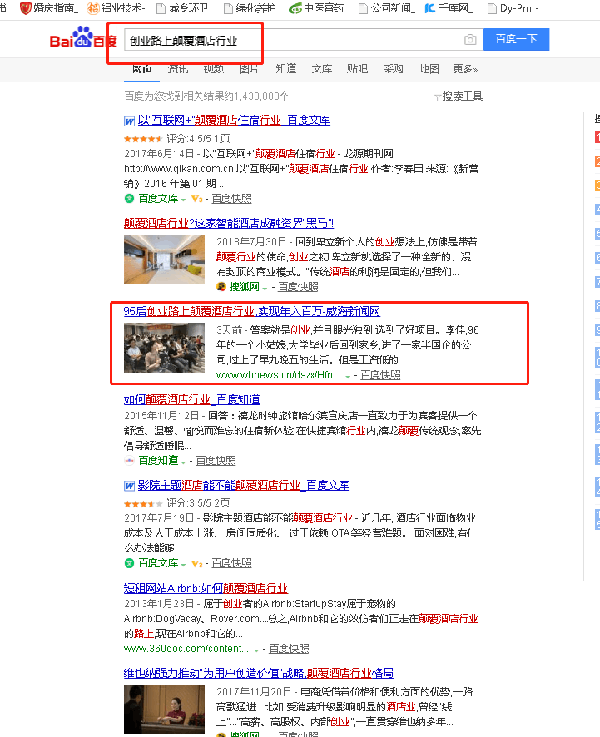Screen dimensions: 600x737
Task: Expand dropdown arrow after 百度文库 in first result
Action: [x=183, y=200]
